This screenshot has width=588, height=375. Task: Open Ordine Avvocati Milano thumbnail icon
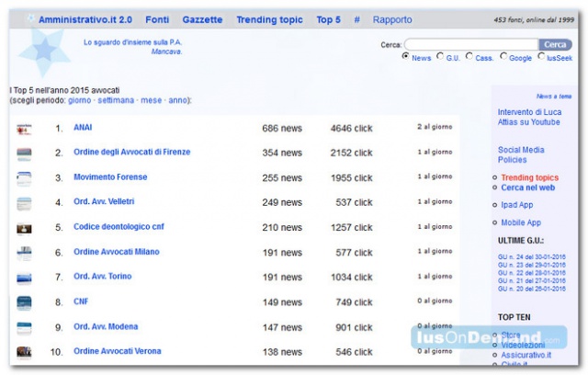[24, 253]
